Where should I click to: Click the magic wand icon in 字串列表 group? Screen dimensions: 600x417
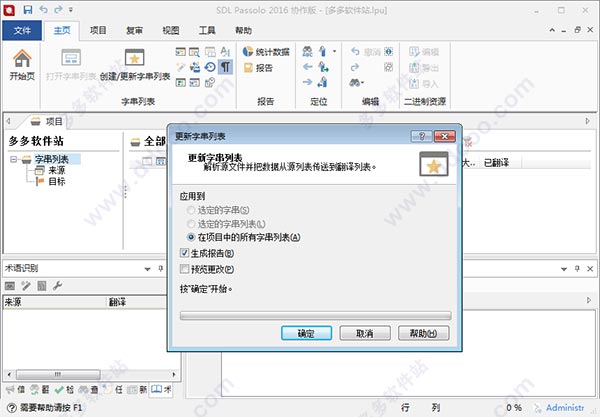[x=181, y=67]
